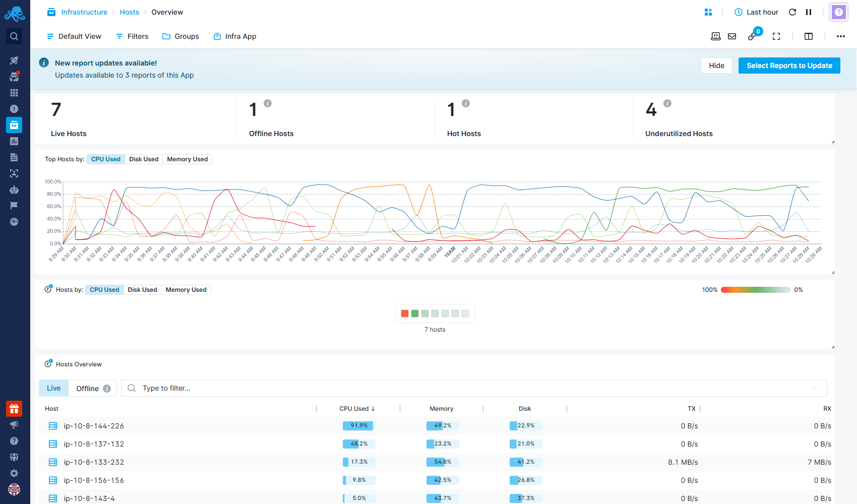
Task: Open host ip-10-8-144-226 row
Action: tap(436, 426)
